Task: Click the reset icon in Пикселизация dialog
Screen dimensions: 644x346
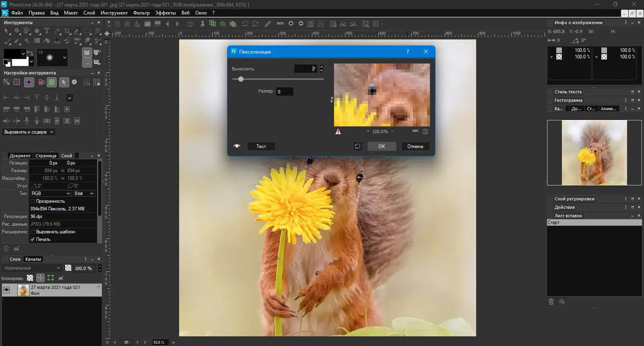Action: coord(357,146)
